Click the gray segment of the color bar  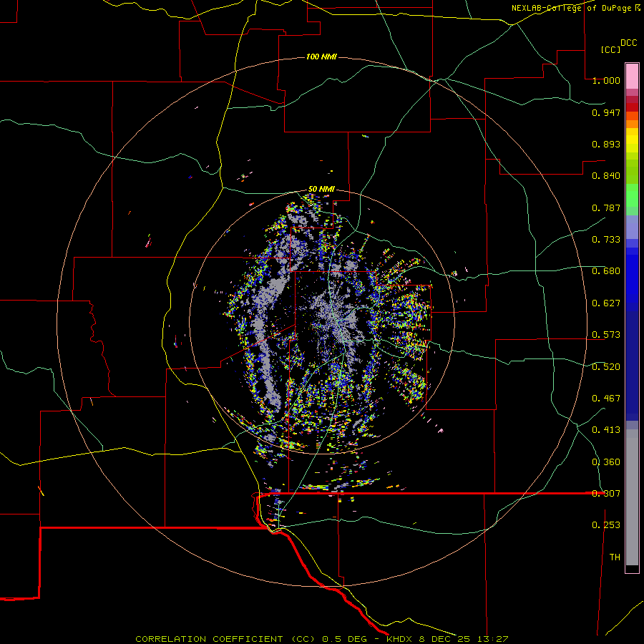(x=632, y=497)
